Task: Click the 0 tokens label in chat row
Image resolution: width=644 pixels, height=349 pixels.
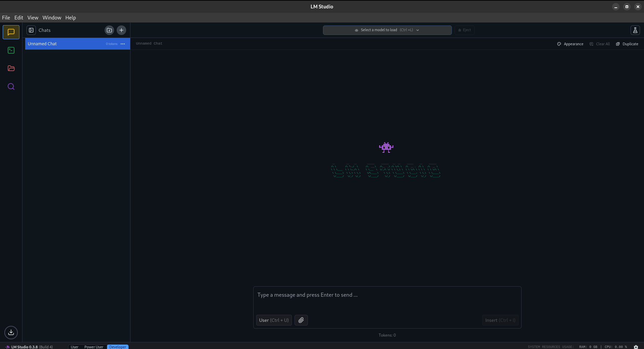Action: pos(112,44)
